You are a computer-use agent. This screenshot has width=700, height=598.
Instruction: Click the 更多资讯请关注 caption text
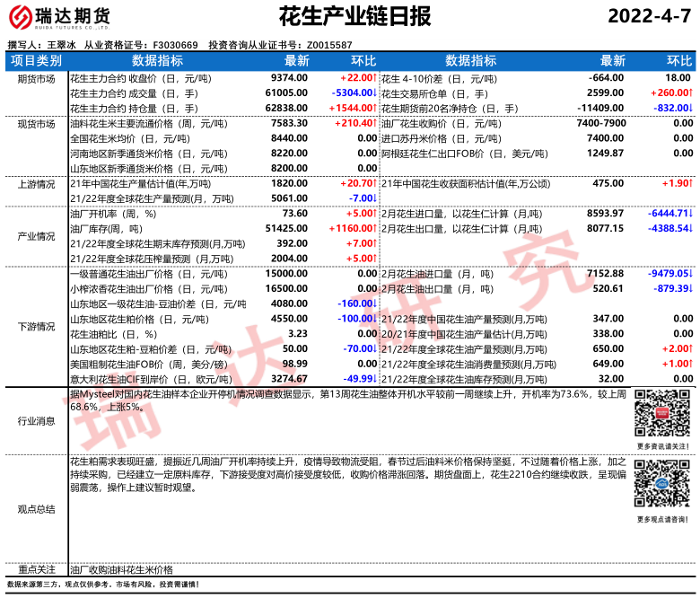click(x=663, y=445)
